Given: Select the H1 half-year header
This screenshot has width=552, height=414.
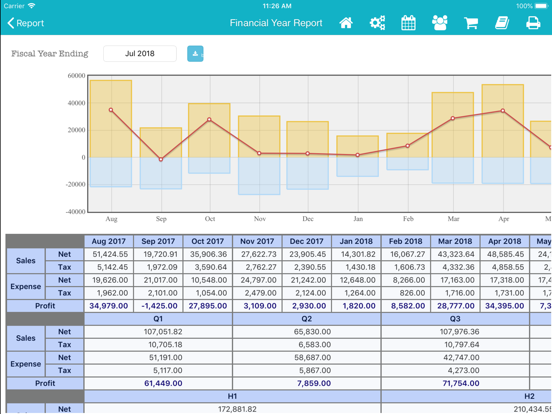Looking at the screenshot, I should [232, 396].
